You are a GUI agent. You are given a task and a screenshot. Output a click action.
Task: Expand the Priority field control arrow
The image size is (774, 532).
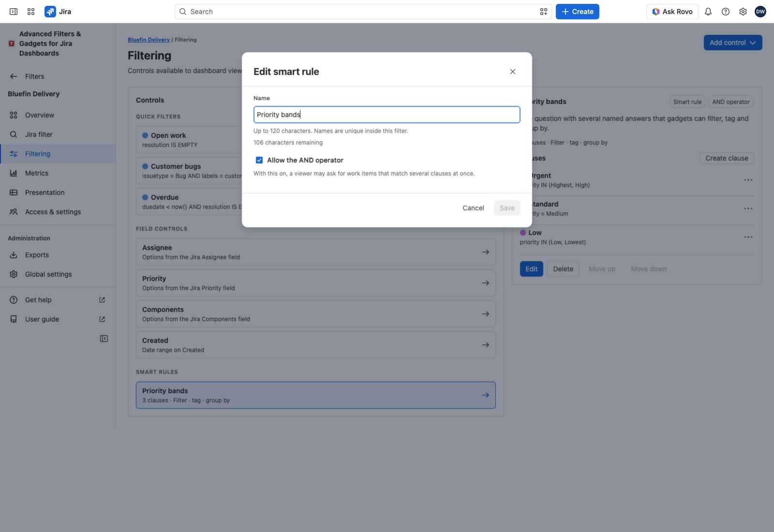485,283
